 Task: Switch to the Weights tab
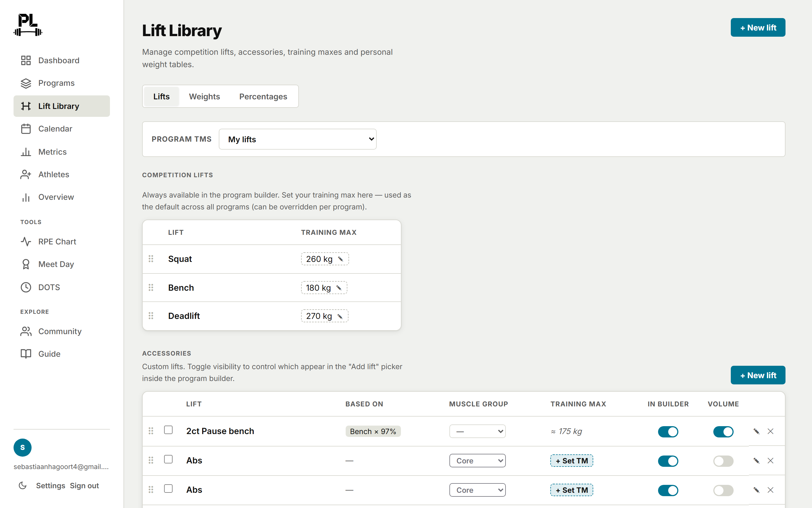pyautogui.click(x=204, y=97)
